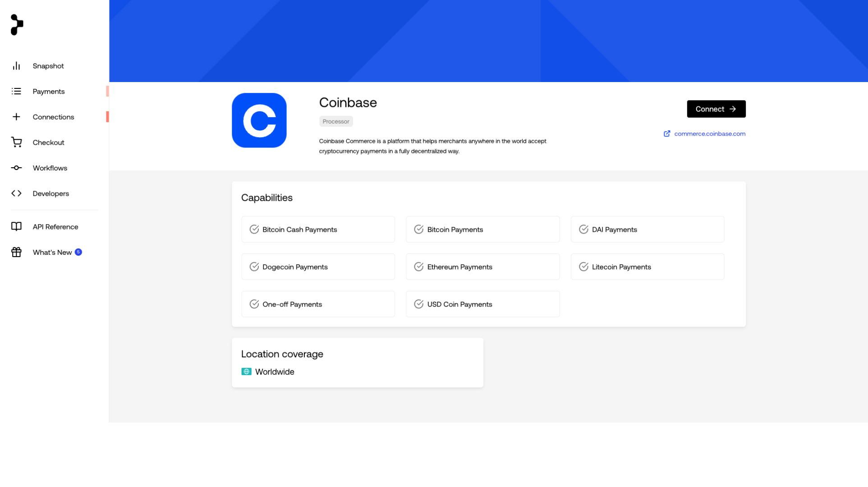Click the Connect button for Coinbase

(716, 109)
